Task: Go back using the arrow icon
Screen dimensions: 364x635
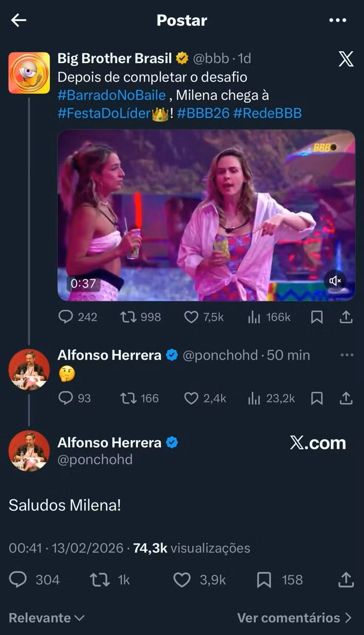Action: [x=18, y=20]
